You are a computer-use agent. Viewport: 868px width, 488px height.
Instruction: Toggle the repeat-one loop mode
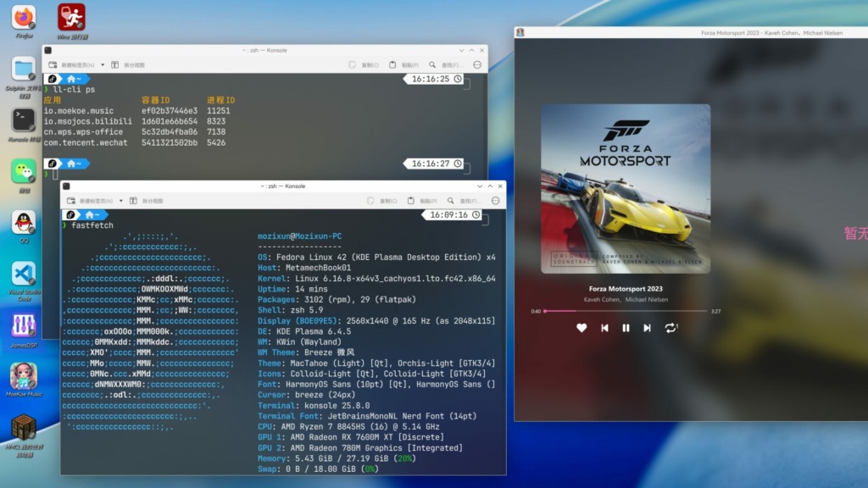click(x=671, y=328)
